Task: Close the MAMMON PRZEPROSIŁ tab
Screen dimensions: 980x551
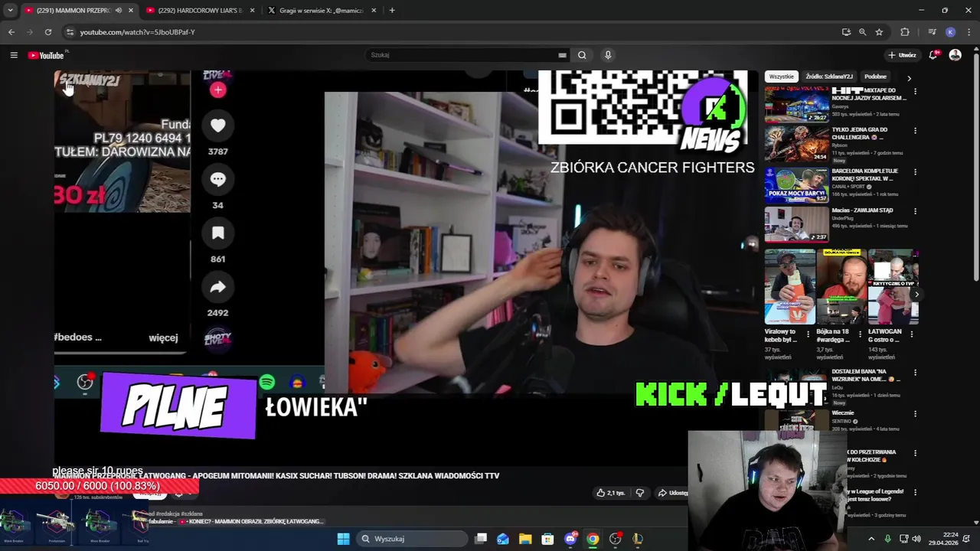Action: (131, 10)
